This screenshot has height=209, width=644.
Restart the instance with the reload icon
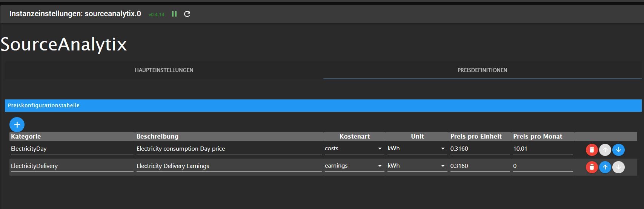pos(187,14)
